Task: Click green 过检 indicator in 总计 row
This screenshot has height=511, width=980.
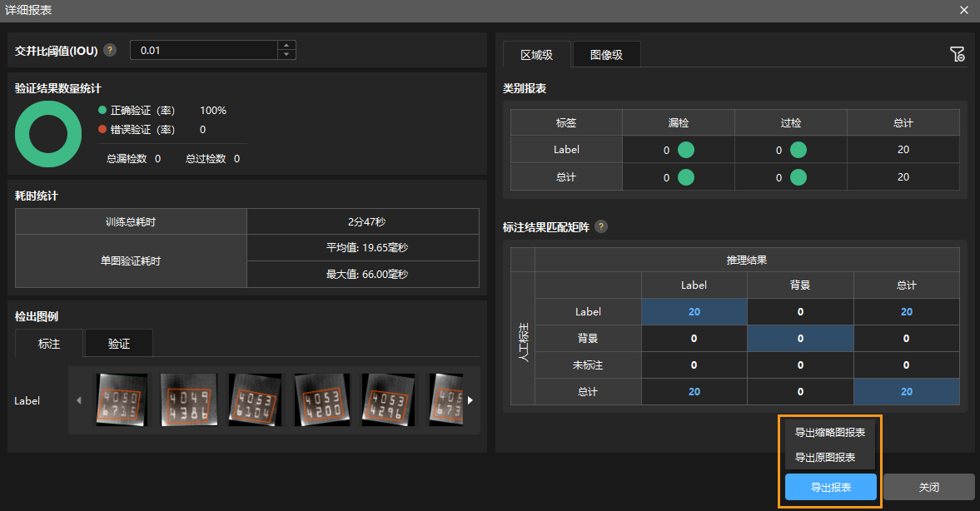Action: (x=798, y=177)
